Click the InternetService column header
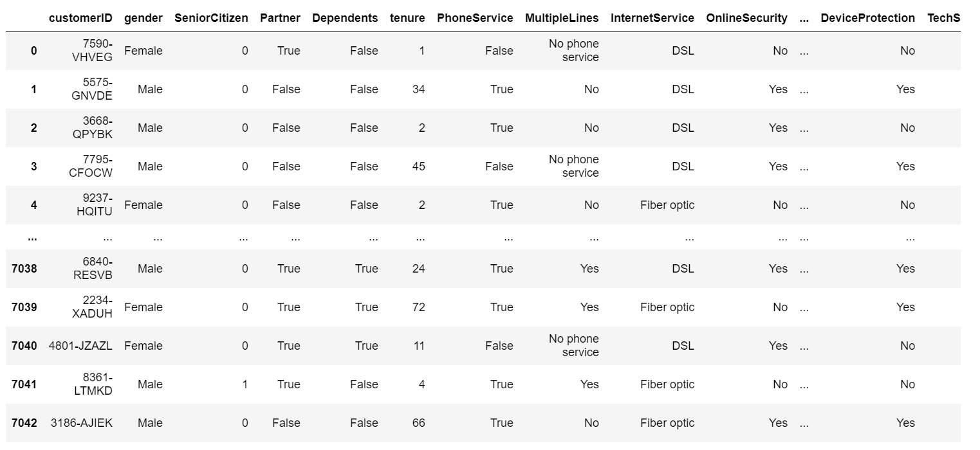 (x=652, y=18)
